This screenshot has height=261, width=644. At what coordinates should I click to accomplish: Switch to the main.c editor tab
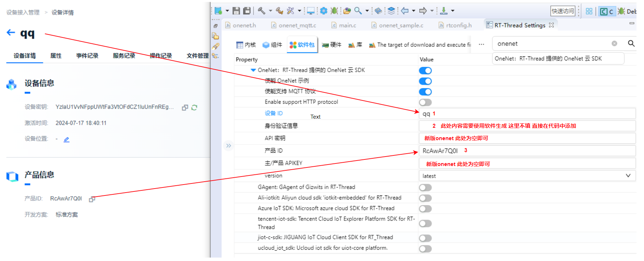coord(347,25)
